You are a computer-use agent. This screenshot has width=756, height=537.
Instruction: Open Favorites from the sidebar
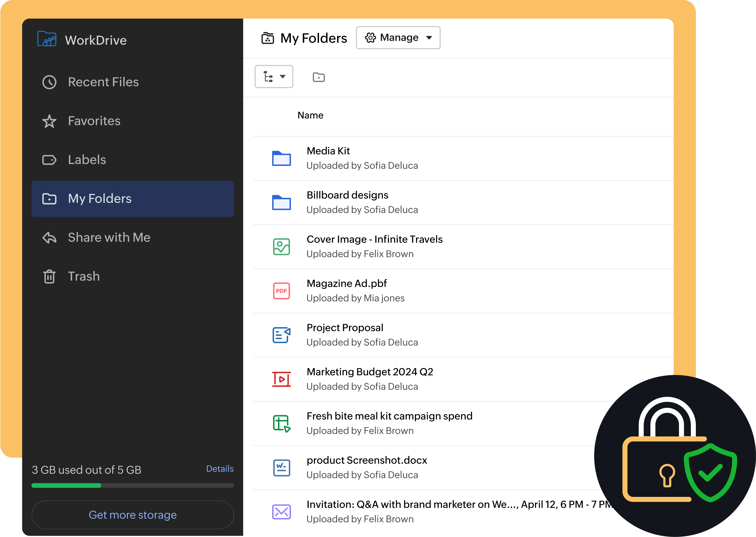[94, 121]
